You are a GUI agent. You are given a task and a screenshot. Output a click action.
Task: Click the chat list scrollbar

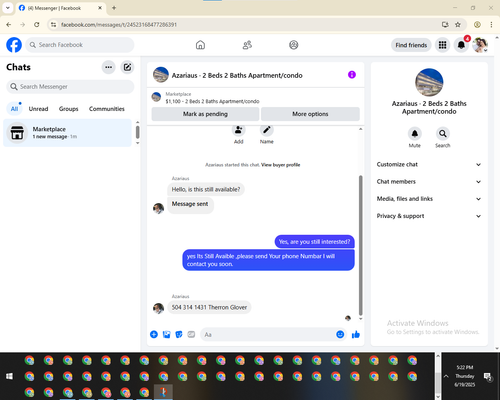coord(137,132)
